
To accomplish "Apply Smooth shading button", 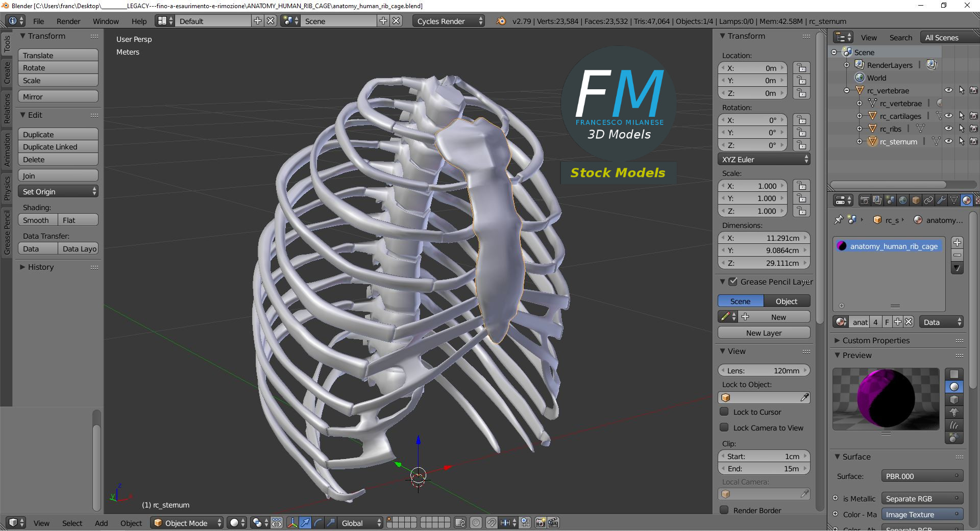I will click(38, 220).
